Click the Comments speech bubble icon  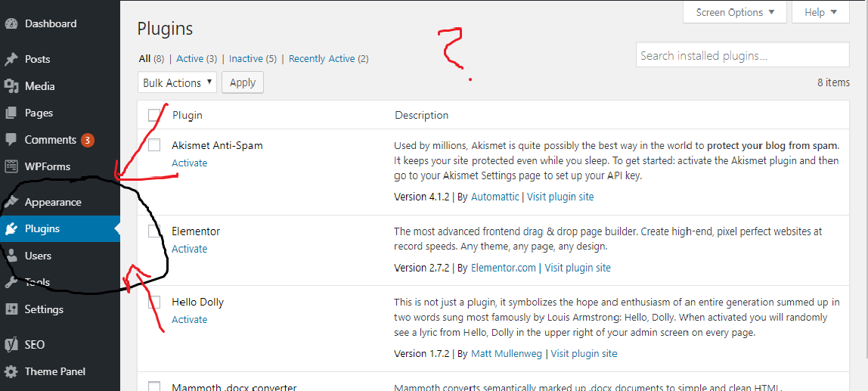click(11, 140)
